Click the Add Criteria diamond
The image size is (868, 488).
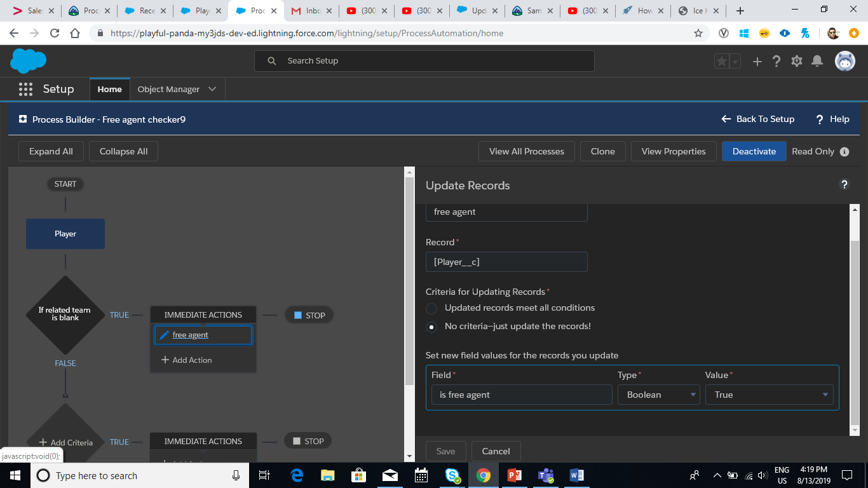[x=65, y=442]
